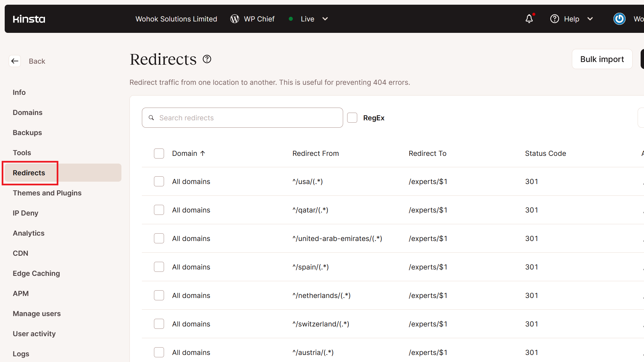Open the Manage users section
This screenshot has height=362, width=644.
(x=37, y=313)
